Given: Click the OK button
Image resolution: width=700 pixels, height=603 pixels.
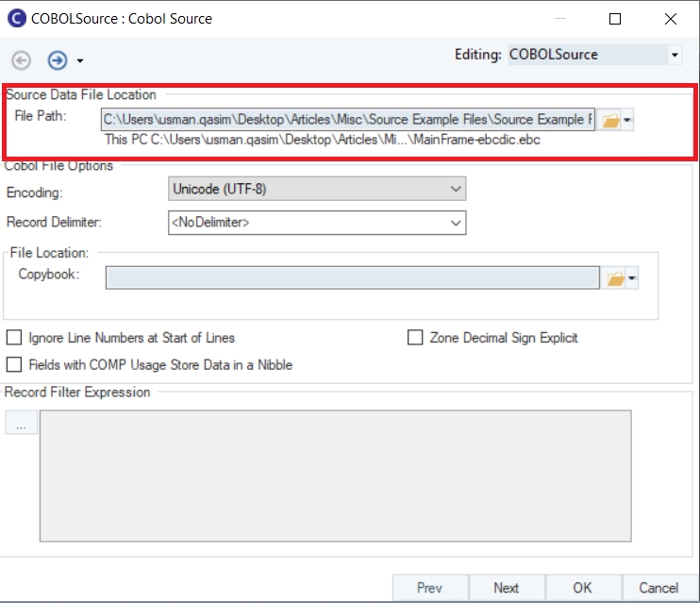Looking at the screenshot, I should (x=582, y=587).
